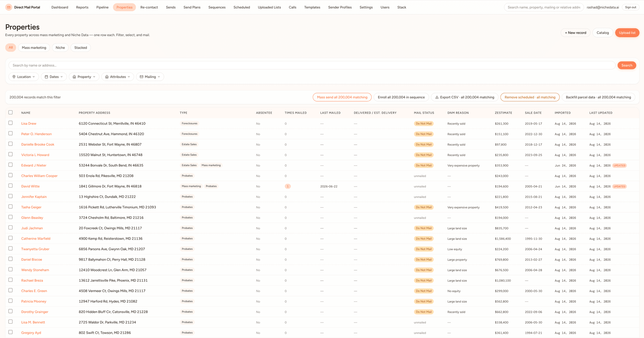Select the David Witte row checkbox

(x=10, y=186)
